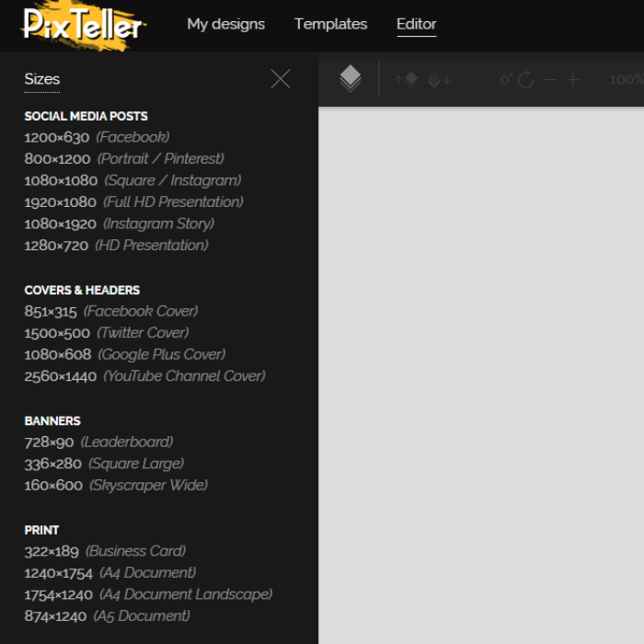Click the PRINT heading
Screen dimensions: 644x644
pos(41,530)
